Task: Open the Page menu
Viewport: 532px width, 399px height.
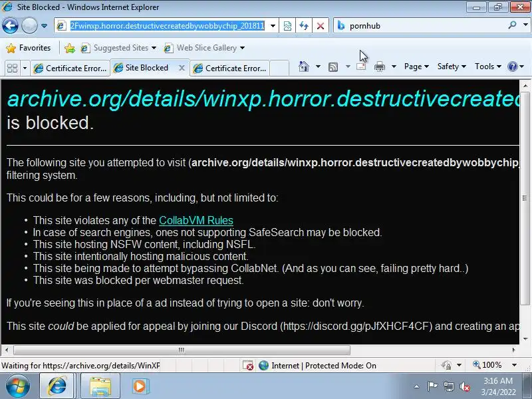Action: click(416, 66)
